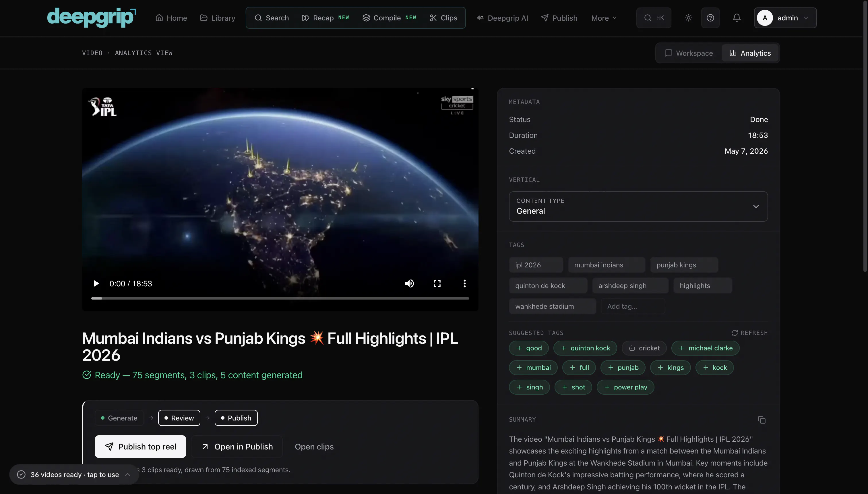Image resolution: width=868 pixels, height=494 pixels.
Task: Select the punjab kings tag
Action: 684,265
